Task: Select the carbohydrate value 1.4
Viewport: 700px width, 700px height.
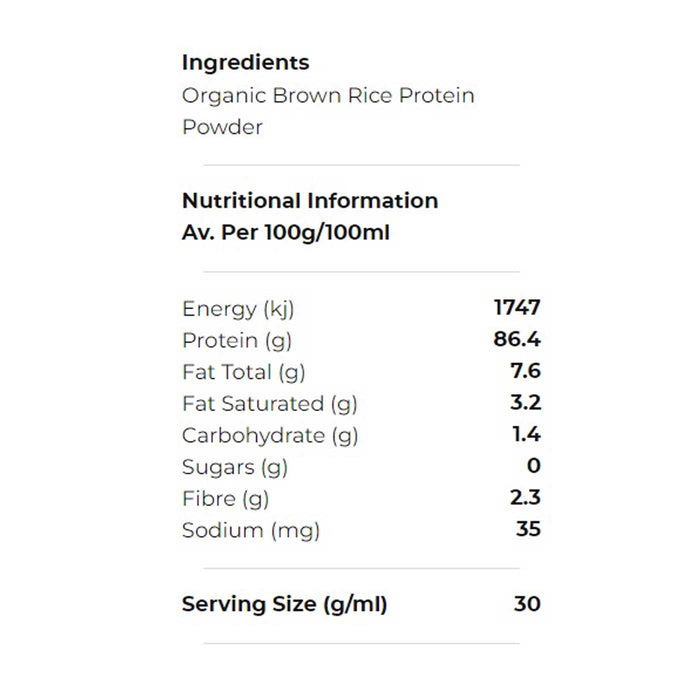Action: (525, 435)
